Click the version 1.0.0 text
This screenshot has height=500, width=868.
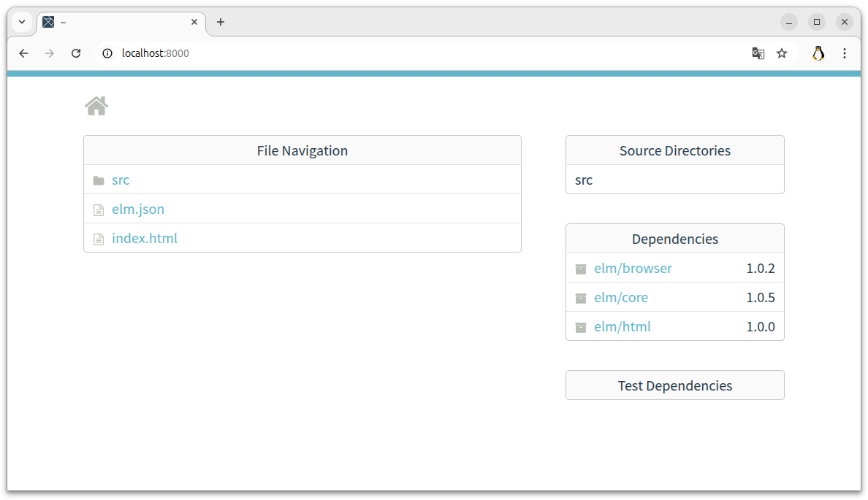coord(760,327)
